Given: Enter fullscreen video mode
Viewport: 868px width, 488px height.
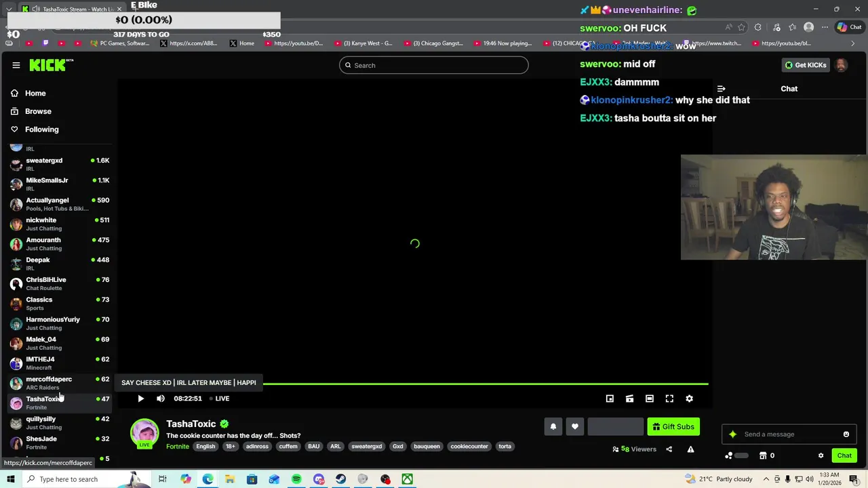Looking at the screenshot, I should coord(669,399).
